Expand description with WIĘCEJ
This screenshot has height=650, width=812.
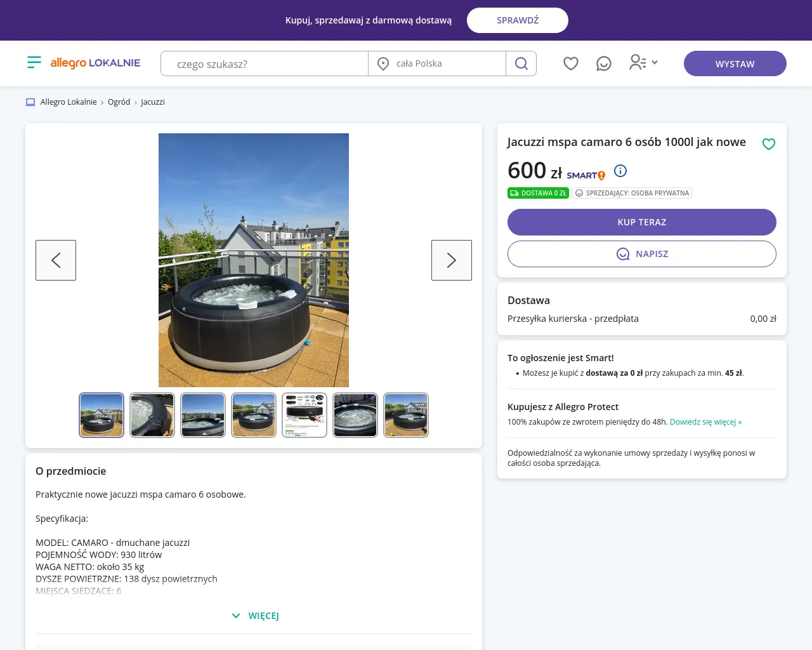pos(255,616)
